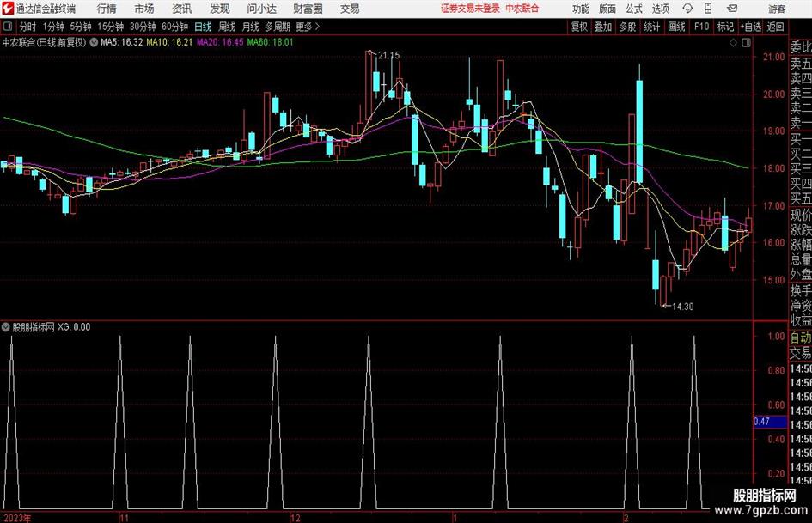Click the 14.30 low price marker
Screen dimensions: 812x523
coord(682,307)
